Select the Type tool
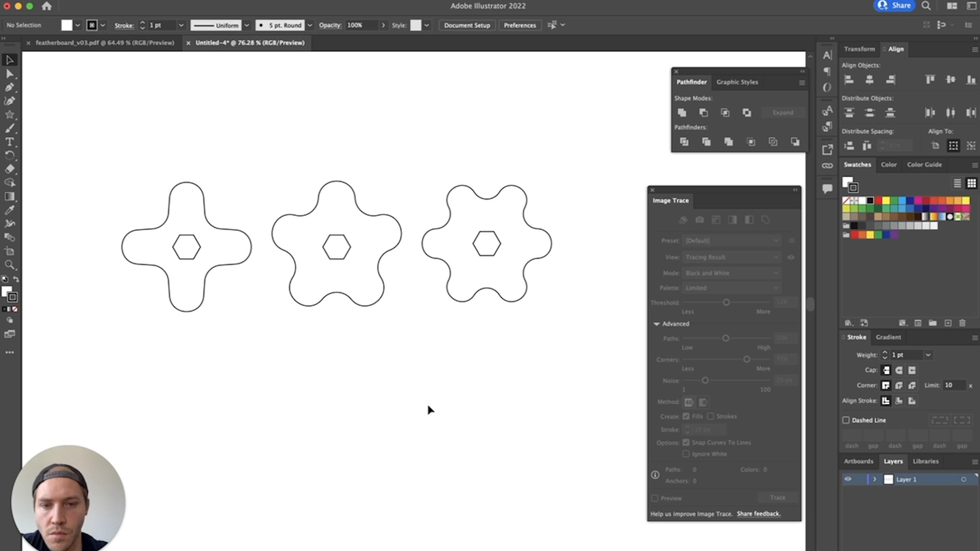The height and width of the screenshot is (551, 980). tap(9, 142)
